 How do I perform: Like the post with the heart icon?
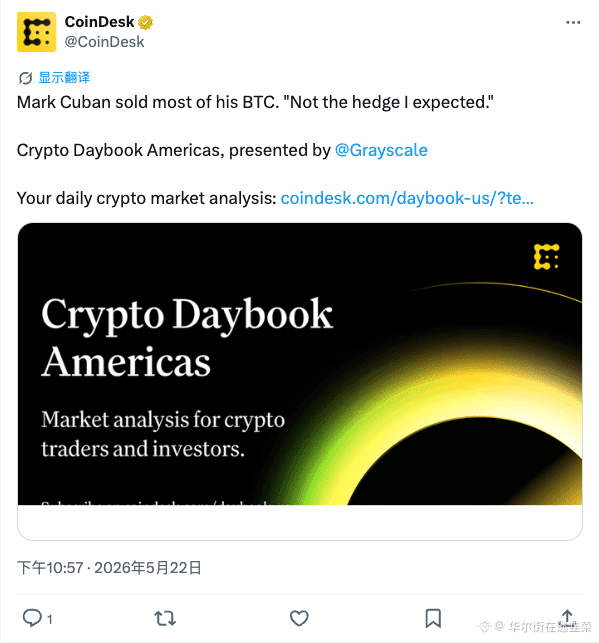pos(299,618)
